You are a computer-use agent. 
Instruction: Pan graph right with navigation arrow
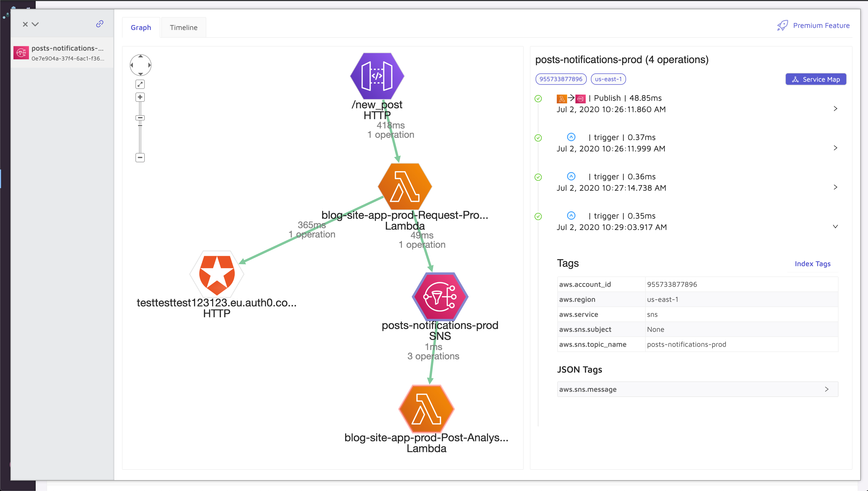click(149, 65)
